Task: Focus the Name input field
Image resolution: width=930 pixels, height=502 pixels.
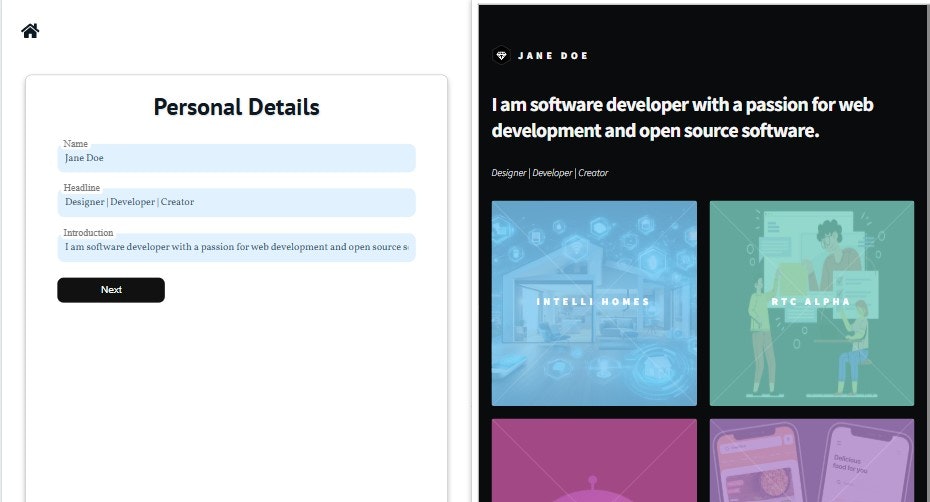Action: (x=236, y=158)
